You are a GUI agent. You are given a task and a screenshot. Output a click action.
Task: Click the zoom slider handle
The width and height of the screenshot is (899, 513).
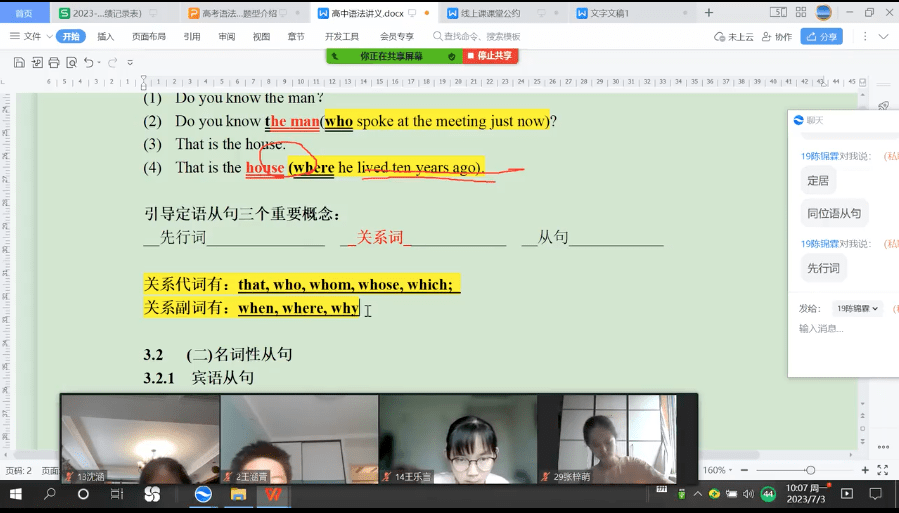pos(810,470)
